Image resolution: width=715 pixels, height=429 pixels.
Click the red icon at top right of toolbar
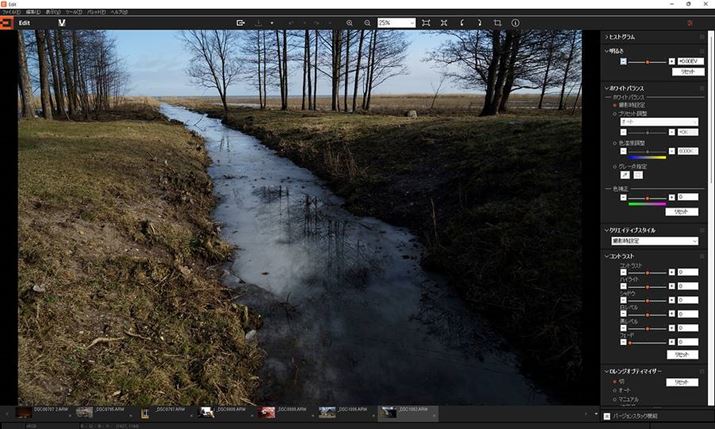pyautogui.click(x=690, y=23)
